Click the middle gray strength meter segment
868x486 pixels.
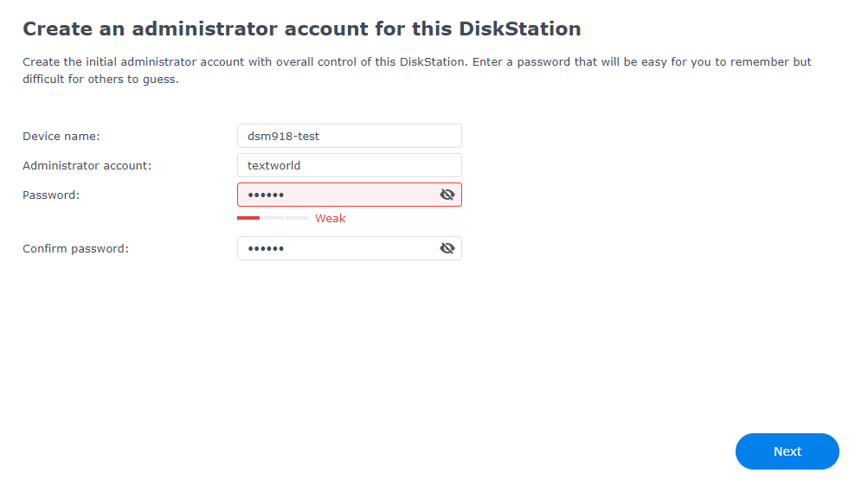coord(273,218)
